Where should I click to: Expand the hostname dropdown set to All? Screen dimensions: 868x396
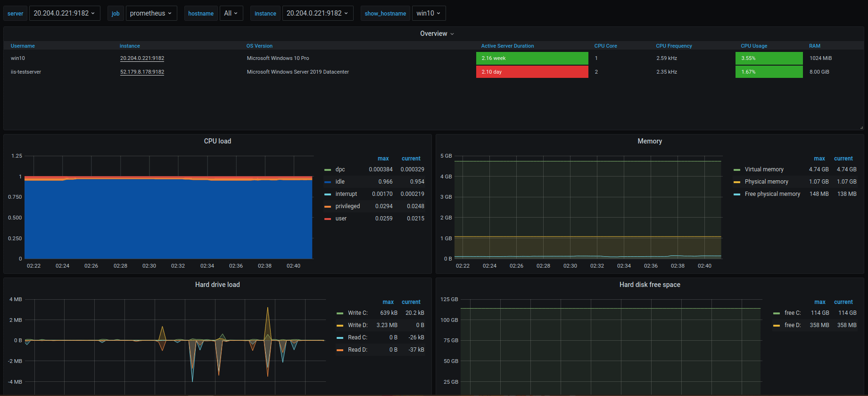point(231,13)
